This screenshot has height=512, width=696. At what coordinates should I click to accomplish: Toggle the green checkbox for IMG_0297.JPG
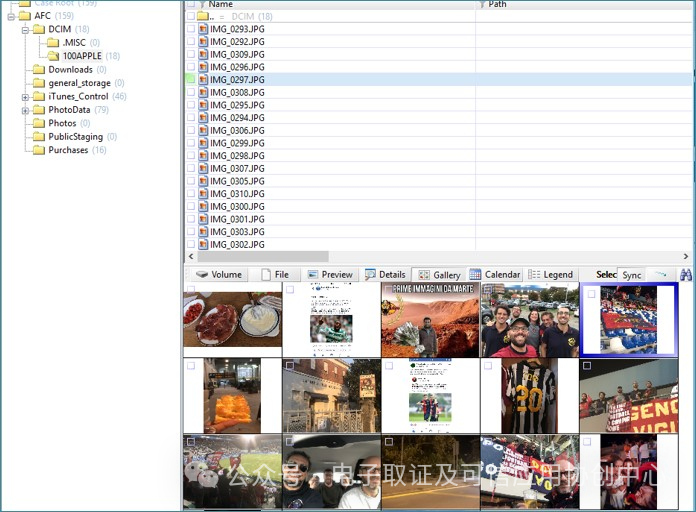(x=191, y=79)
